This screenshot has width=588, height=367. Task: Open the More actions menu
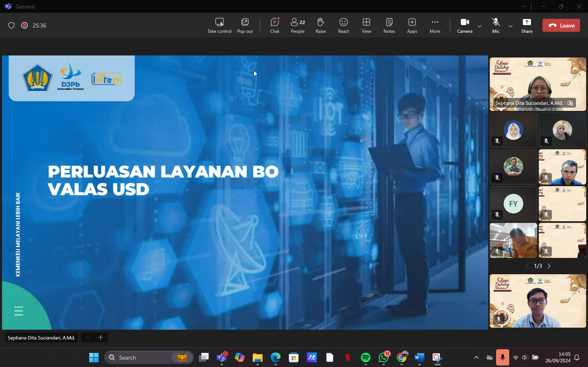tap(435, 25)
